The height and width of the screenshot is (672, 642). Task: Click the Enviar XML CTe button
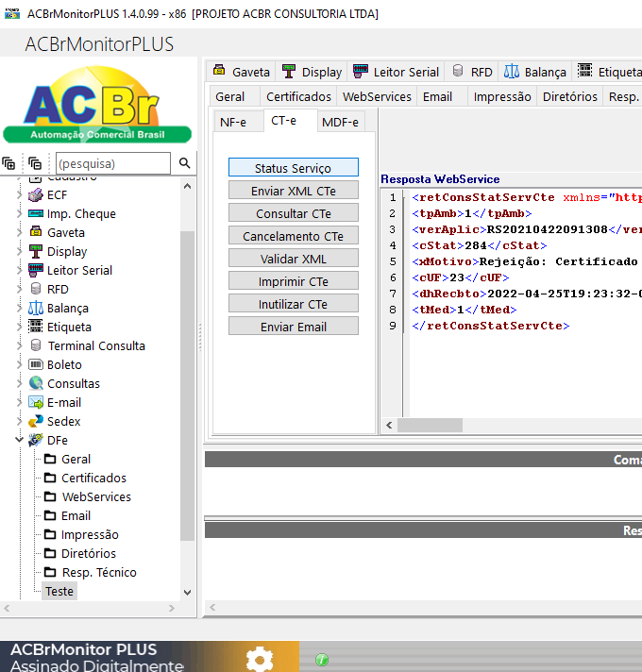tap(293, 191)
